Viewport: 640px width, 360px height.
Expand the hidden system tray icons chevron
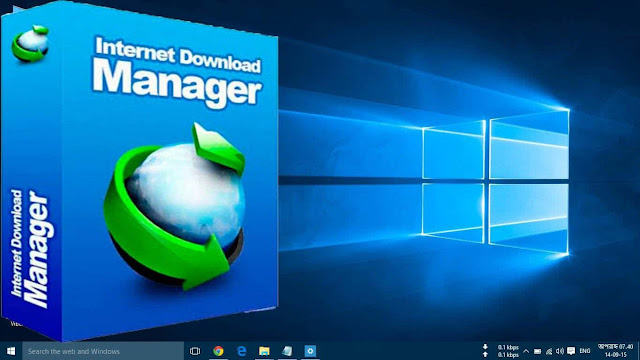526,351
